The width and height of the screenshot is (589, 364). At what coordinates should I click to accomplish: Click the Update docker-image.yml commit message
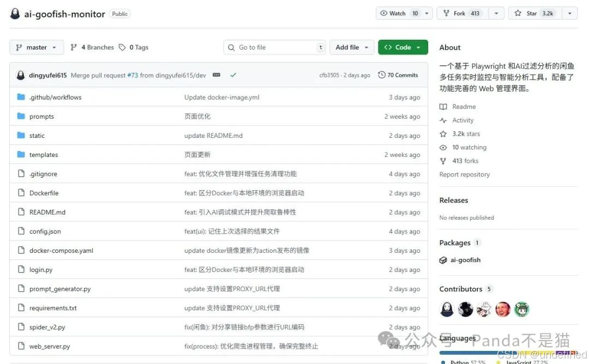[x=221, y=97]
